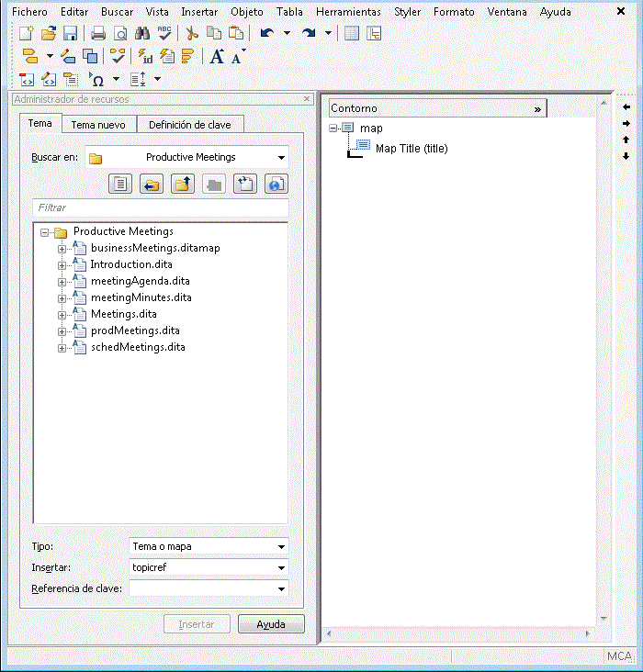This screenshot has width=643, height=672.
Task: Click the up-one-folder button
Action: 183,185
